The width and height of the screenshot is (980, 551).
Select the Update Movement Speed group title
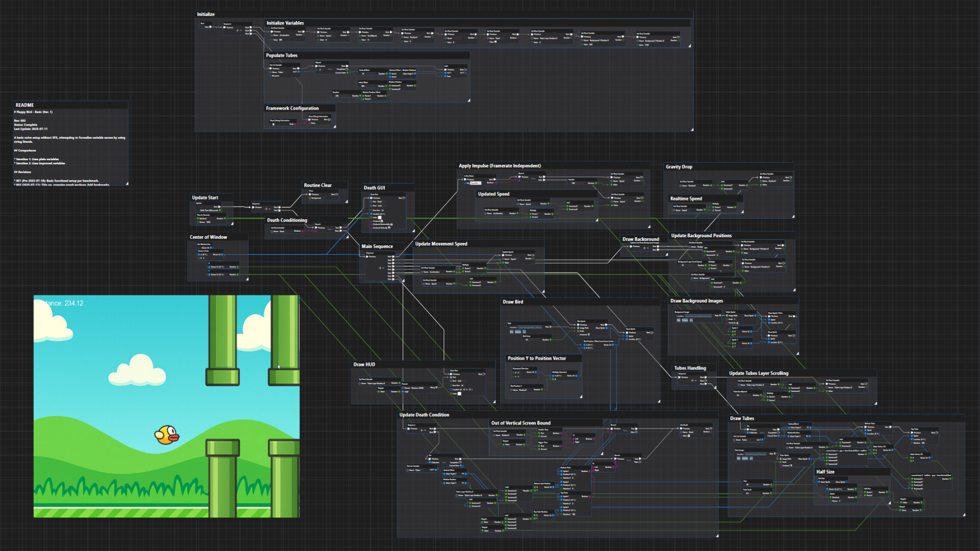442,244
